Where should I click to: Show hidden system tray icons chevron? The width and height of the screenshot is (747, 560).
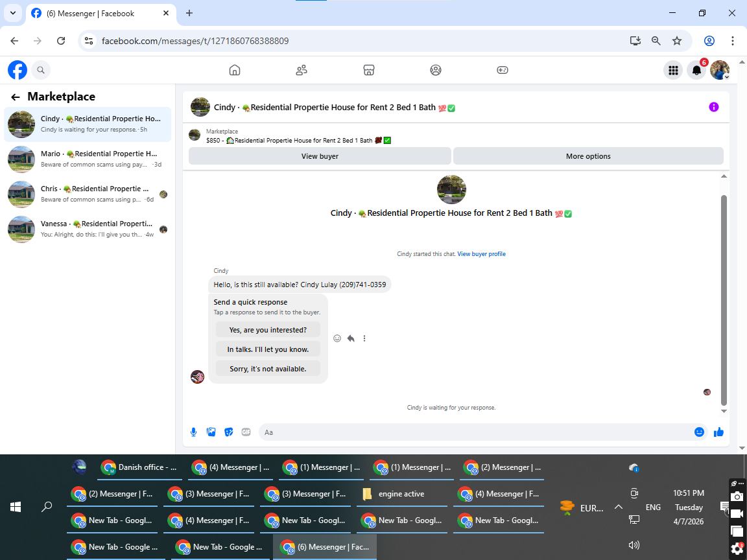coord(619,507)
